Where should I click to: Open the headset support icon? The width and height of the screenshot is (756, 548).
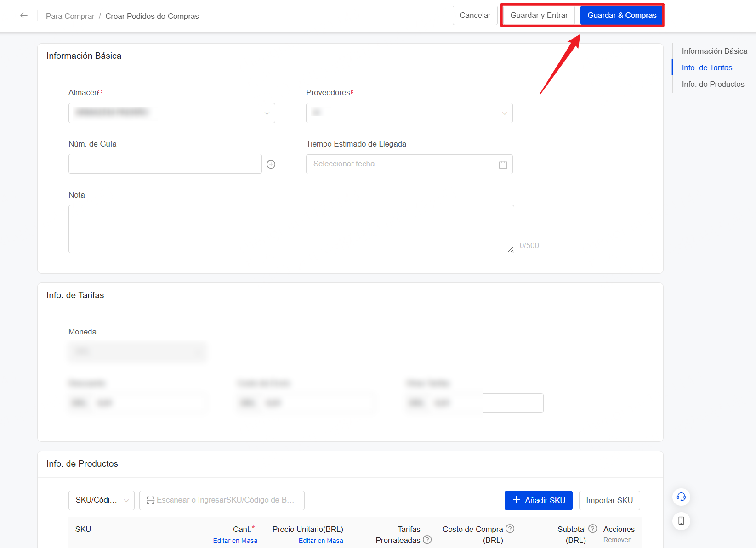click(681, 497)
